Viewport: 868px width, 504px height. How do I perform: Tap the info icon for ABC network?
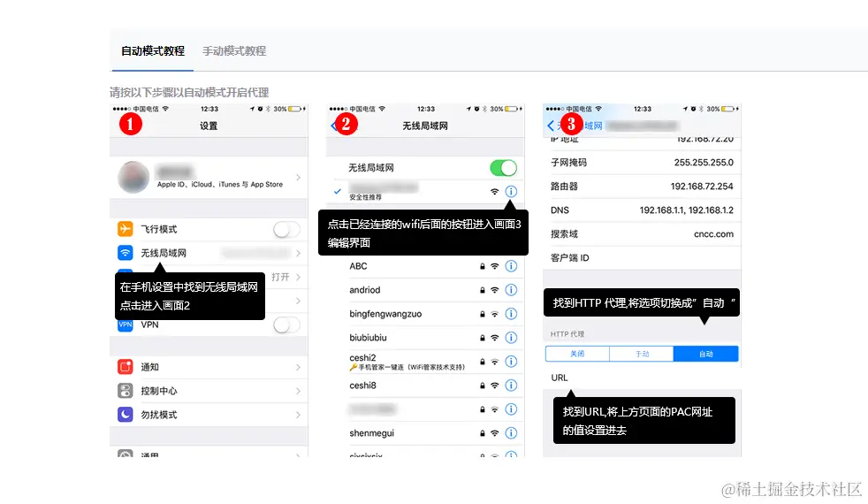511,266
